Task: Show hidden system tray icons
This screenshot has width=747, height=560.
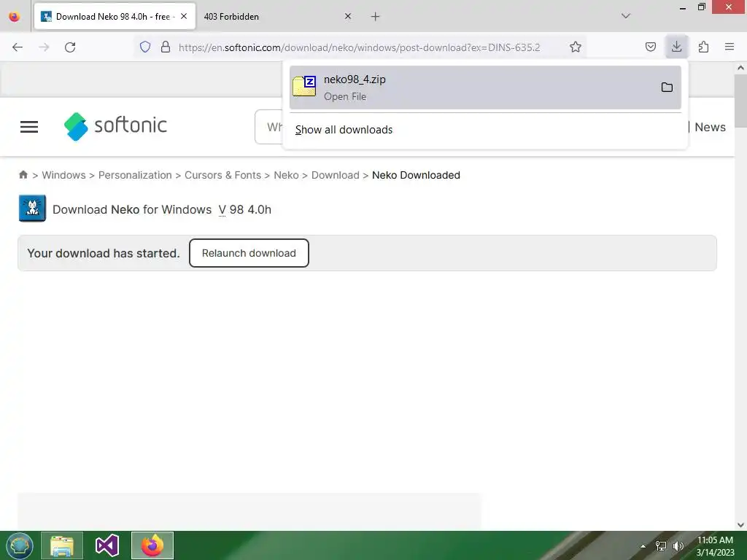Action: coord(643,546)
